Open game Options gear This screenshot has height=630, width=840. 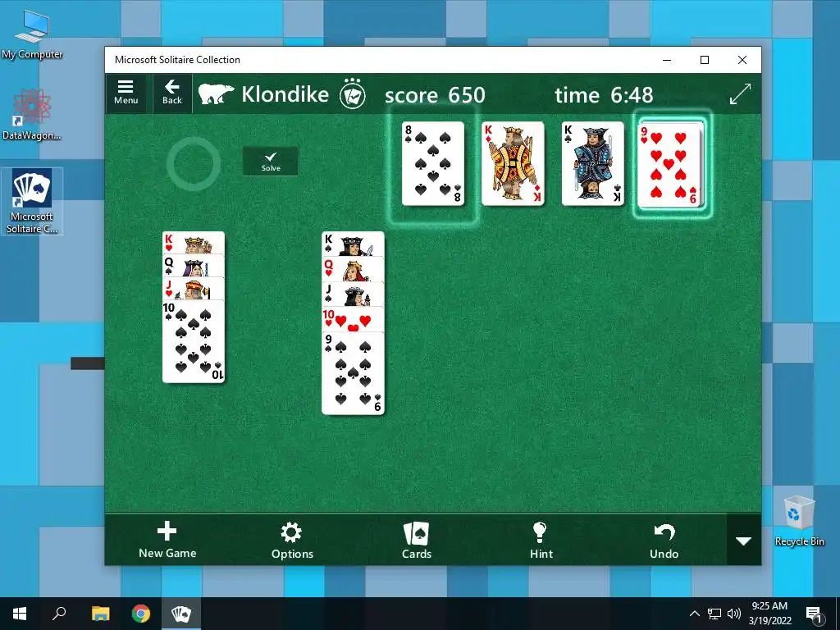[x=292, y=540]
